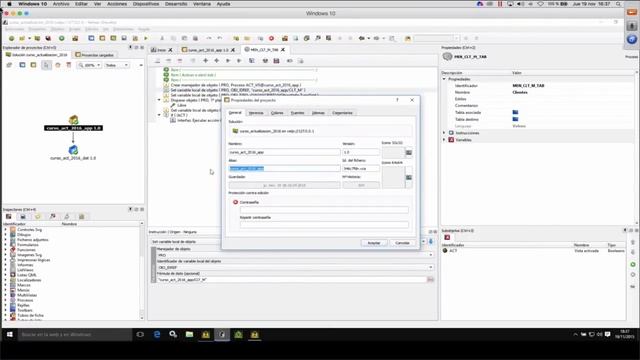Click first inspector toolbar icon
This screenshot has width=640, height=360.
pyautogui.click(x=9, y=216)
